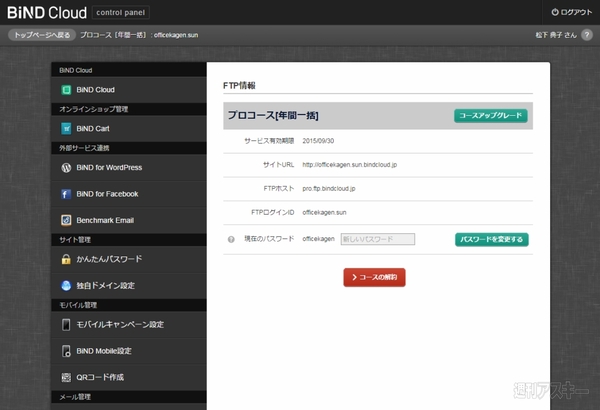The image size is (600, 410).
Task: Click the QR code icon
Action: 66,377
